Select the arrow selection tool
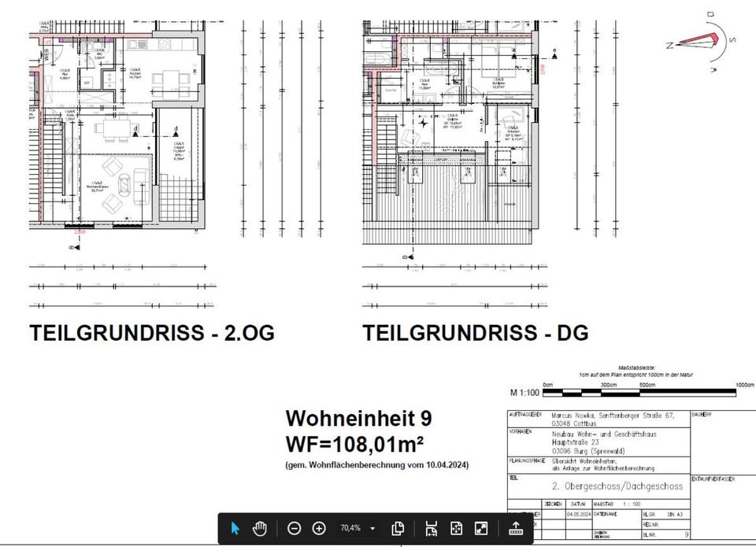This screenshot has width=756, height=547. click(x=235, y=528)
